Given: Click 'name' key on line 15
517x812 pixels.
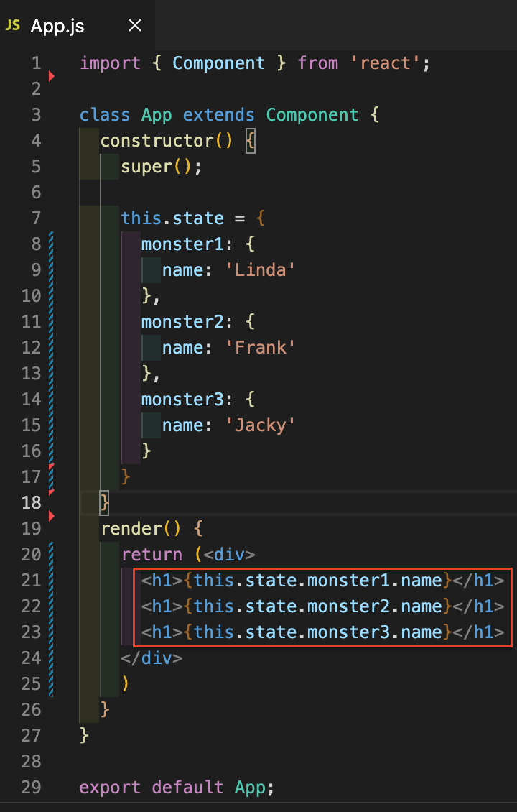Looking at the screenshot, I should (x=182, y=425).
